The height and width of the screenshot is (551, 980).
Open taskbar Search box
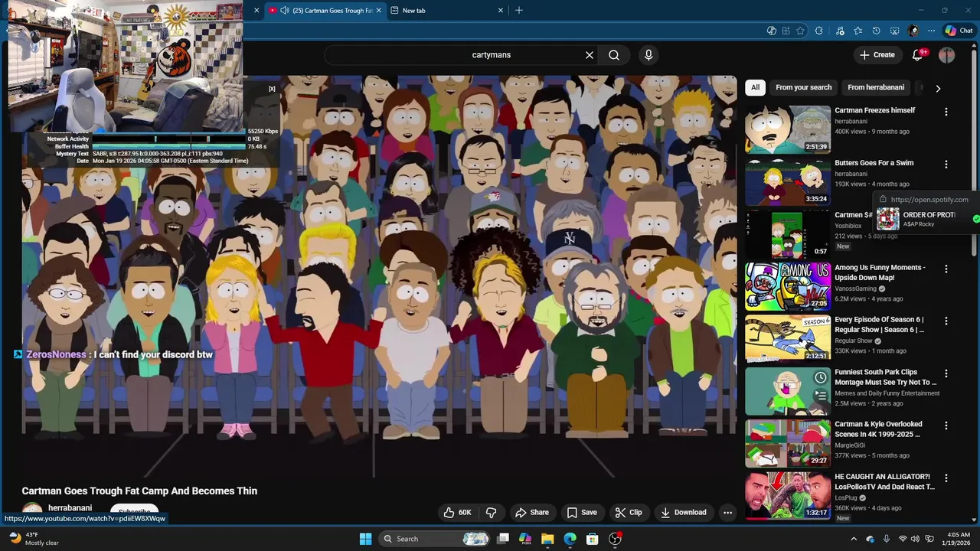point(434,539)
